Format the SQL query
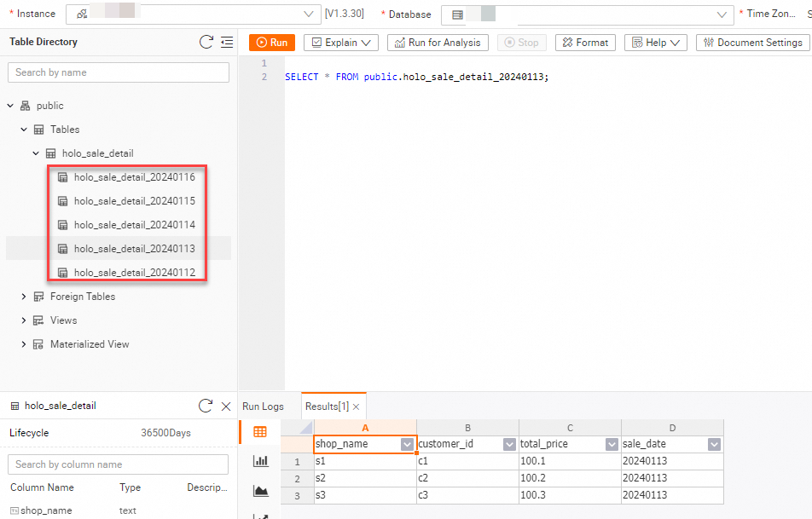This screenshot has height=519, width=812. 585,42
